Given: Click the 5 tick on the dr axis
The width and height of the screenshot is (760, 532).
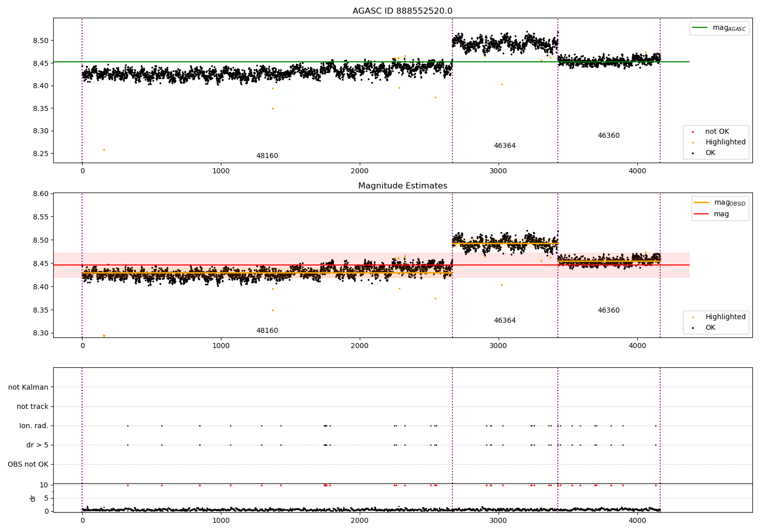Looking at the screenshot, I should click(46, 498).
